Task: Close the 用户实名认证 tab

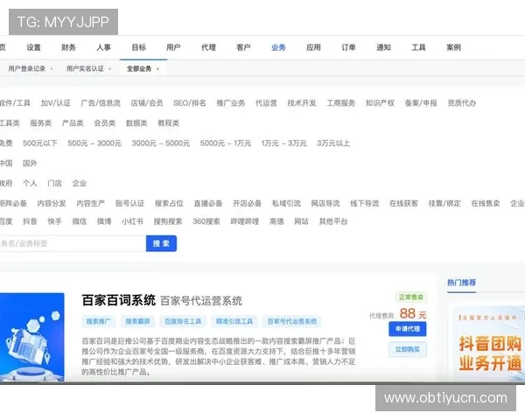Action: [x=110, y=69]
